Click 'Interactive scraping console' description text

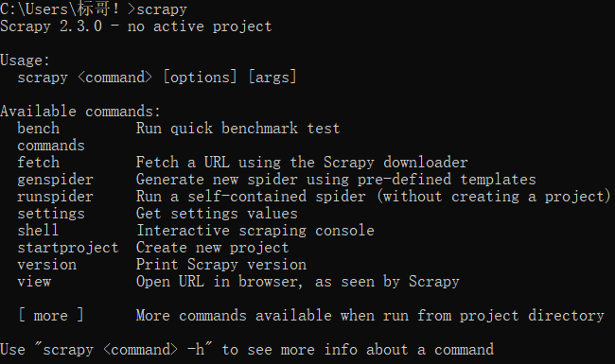[x=255, y=231]
